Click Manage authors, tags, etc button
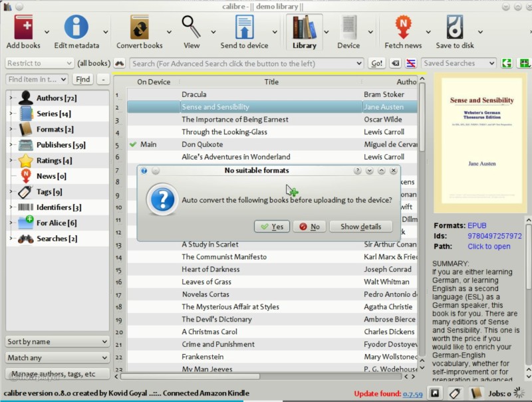This screenshot has width=532, height=402. coord(57,374)
